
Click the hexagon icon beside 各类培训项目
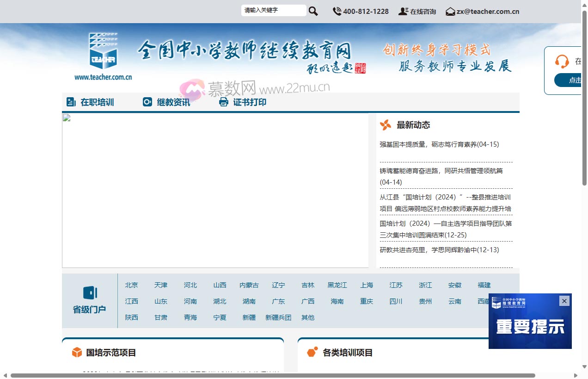[312, 352]
